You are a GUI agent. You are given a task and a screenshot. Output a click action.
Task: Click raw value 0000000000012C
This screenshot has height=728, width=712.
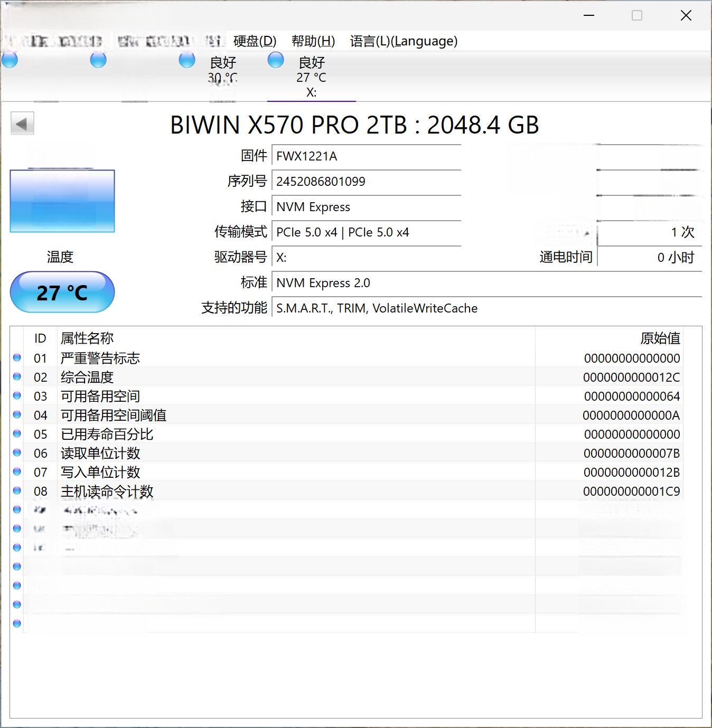tap(632, 377)
